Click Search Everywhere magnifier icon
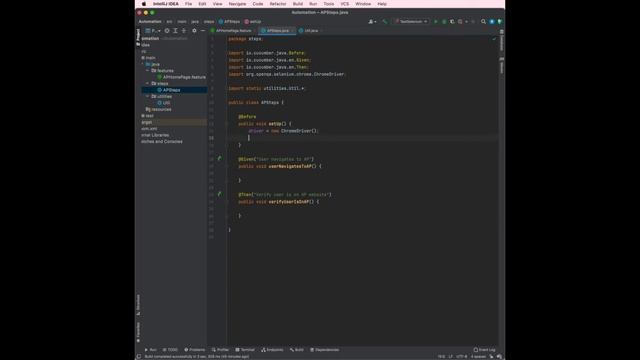The image size is (640, 360). pyautogui.click(x=483, y=22)
